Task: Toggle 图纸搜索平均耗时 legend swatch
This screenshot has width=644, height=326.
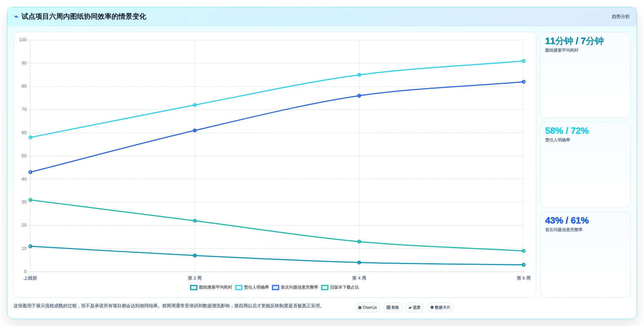Action: coord(194,288)
